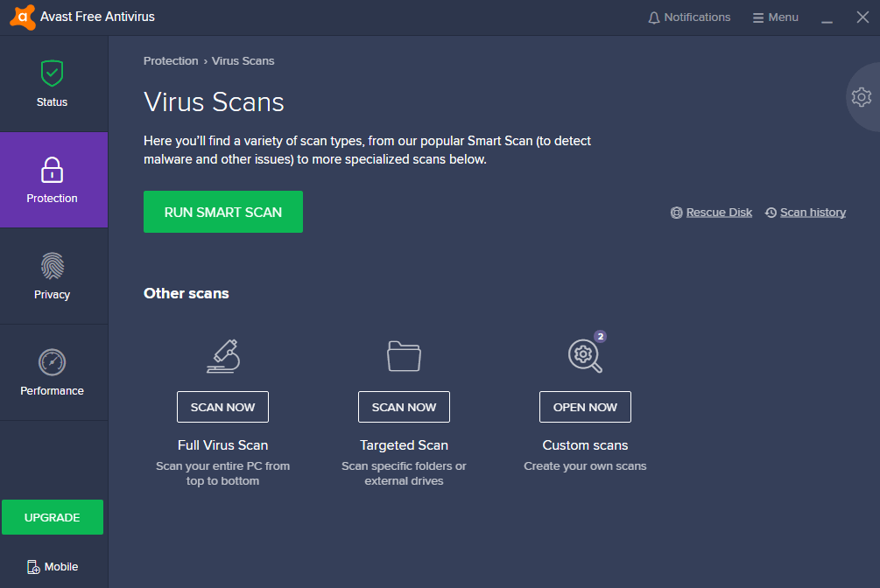This screenshot has height=588, width=880.
Task: Open the hamburger Menu icon
Action: [x=758, y=18]
